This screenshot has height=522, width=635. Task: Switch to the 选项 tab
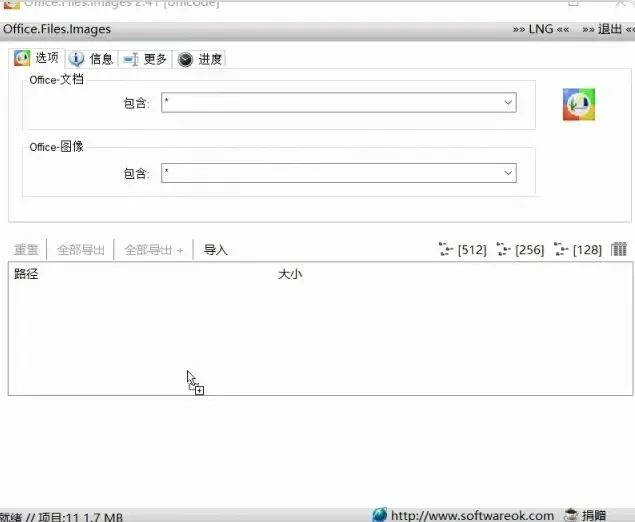(x=37, y=58)
